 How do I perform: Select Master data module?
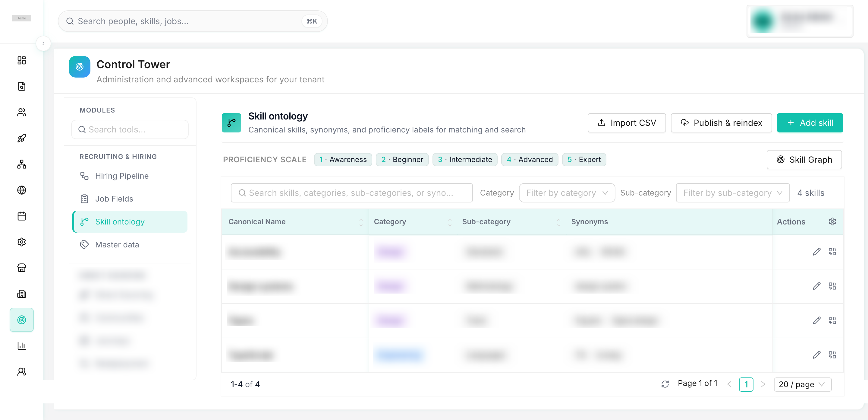(x=130, y=245)
